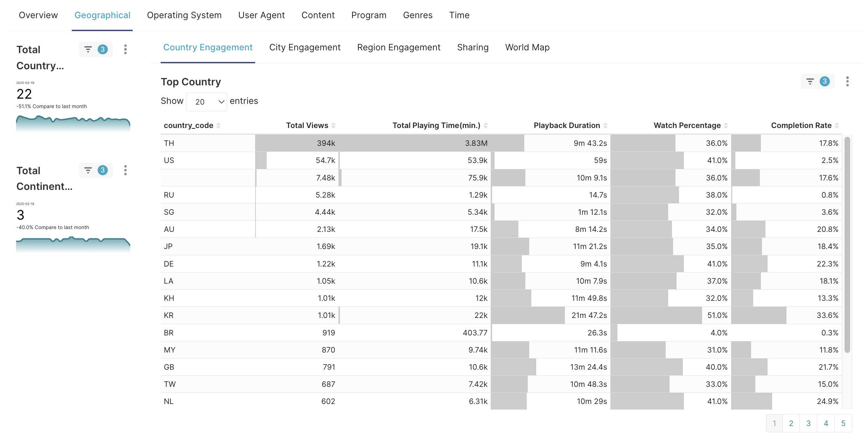Open Region Engagement sub-tab
The height and width of the screenshot is (447, 868).
tap(399, 47)
